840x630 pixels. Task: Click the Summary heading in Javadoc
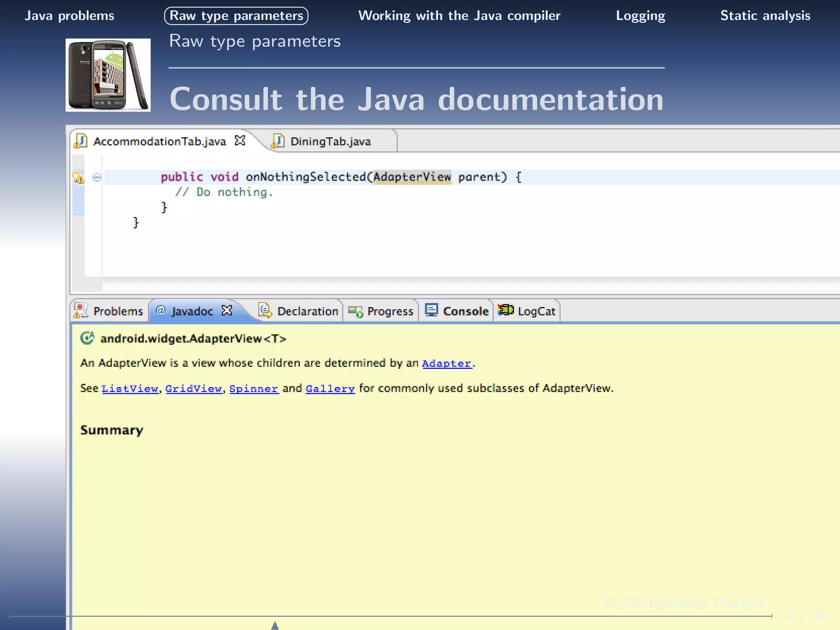(112, 430)
